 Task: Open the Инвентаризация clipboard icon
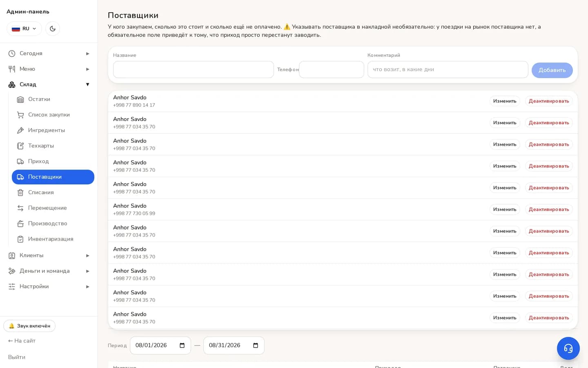click(x=20, y=239)
